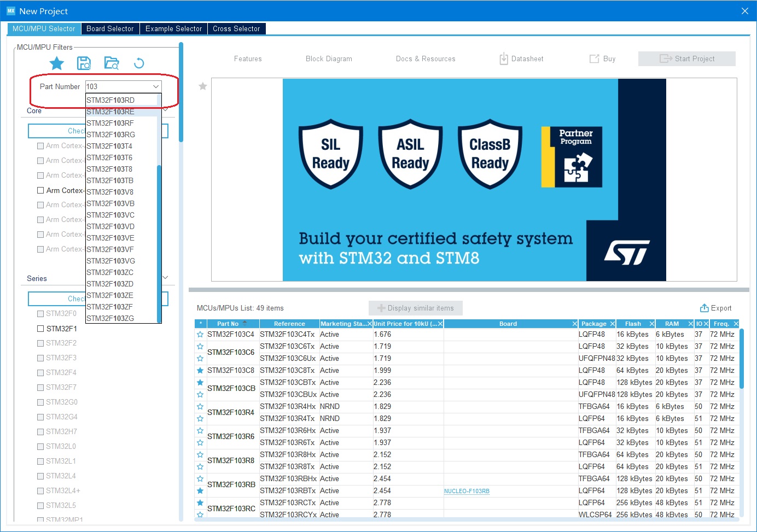This screenshot has height=532, width=757.
Task: Open the Example Selector tab
Action: (x=173, y=29)
